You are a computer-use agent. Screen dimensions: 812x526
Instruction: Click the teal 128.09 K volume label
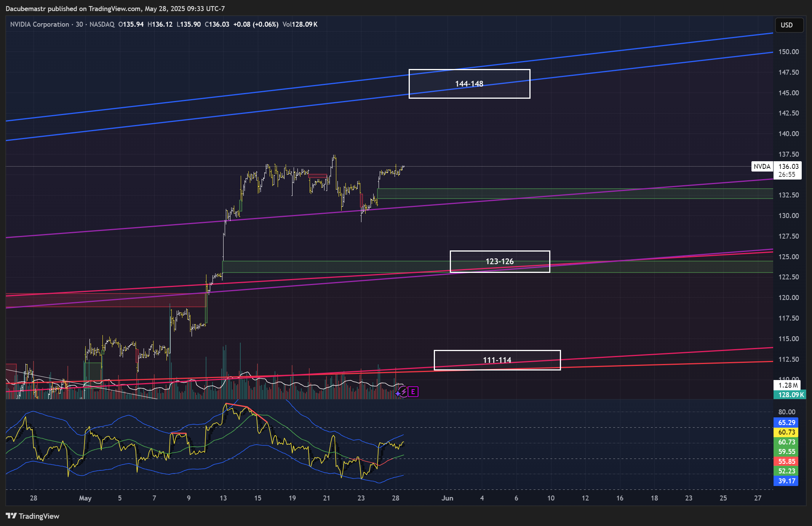click(x=790, y=395)
